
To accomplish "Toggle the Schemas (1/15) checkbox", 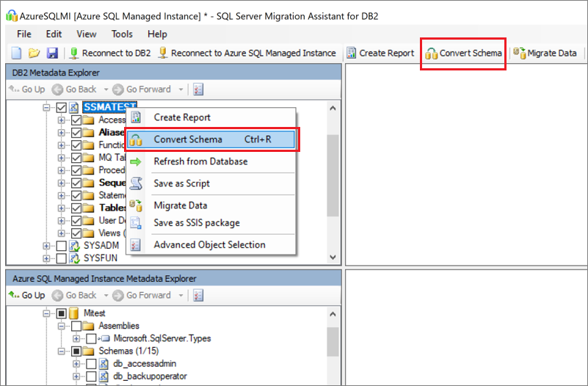I will click(x=76, y=352).
